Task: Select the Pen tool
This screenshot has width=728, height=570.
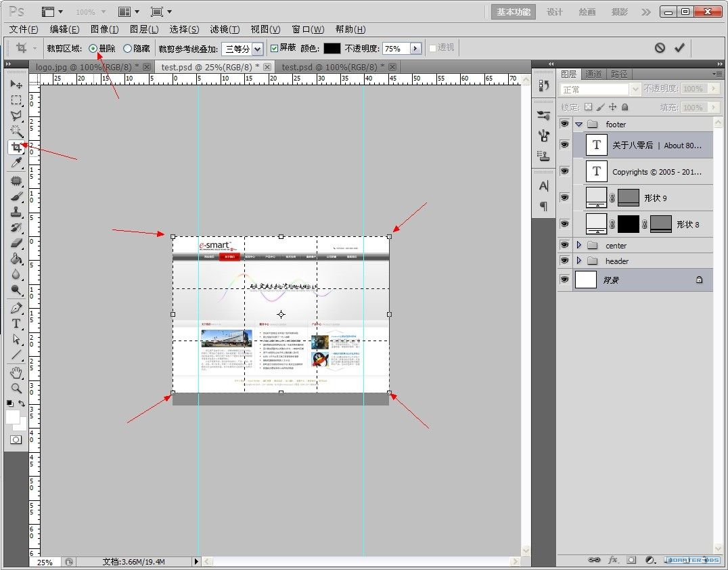Action: click(x=16, y=309)
